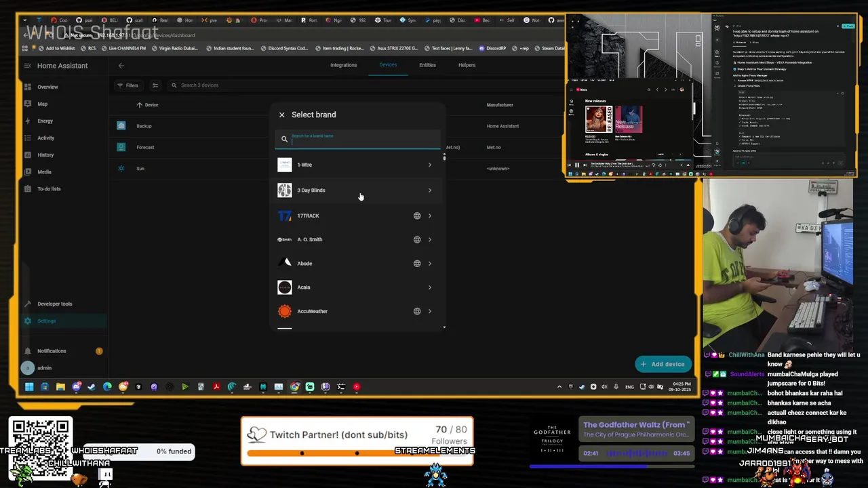Open A. O. Smith brand chevron
This screenshot has height=488, width=868.
[429, 239]
